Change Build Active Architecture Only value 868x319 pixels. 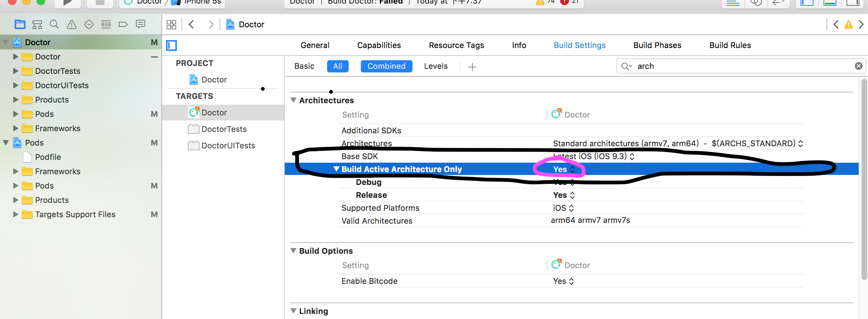(x=564, y=169)
